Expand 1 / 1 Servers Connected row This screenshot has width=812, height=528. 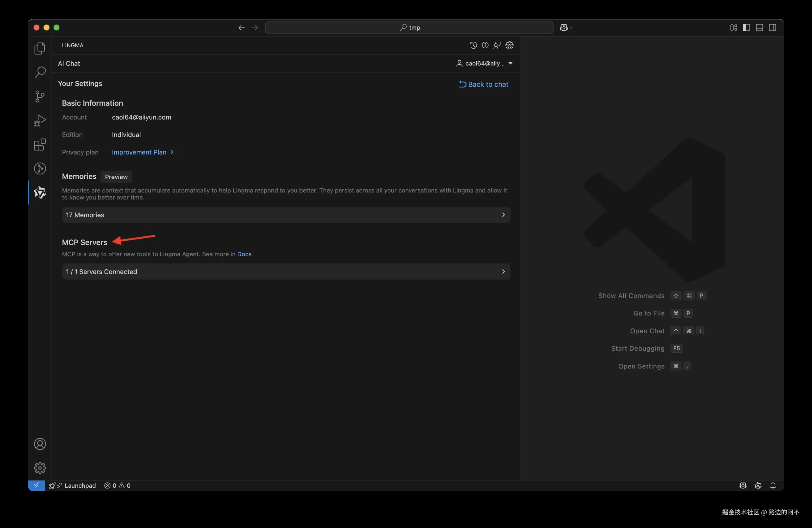[286, 272]
